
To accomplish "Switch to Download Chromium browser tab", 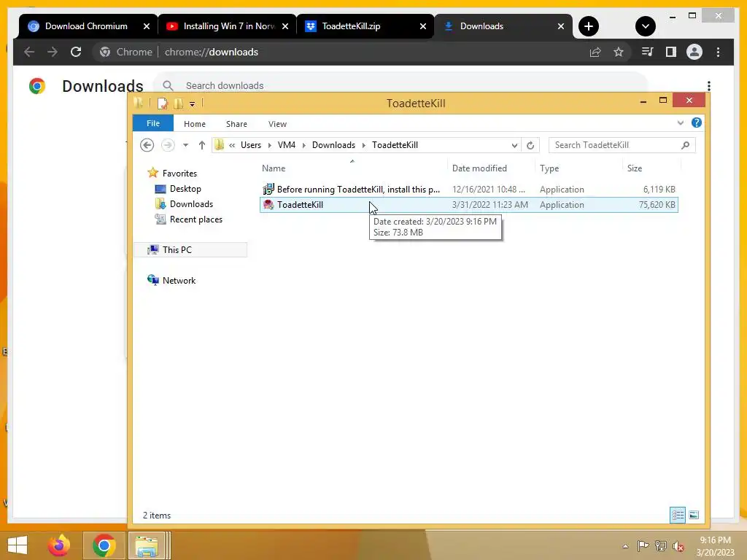I will (86, 26).
